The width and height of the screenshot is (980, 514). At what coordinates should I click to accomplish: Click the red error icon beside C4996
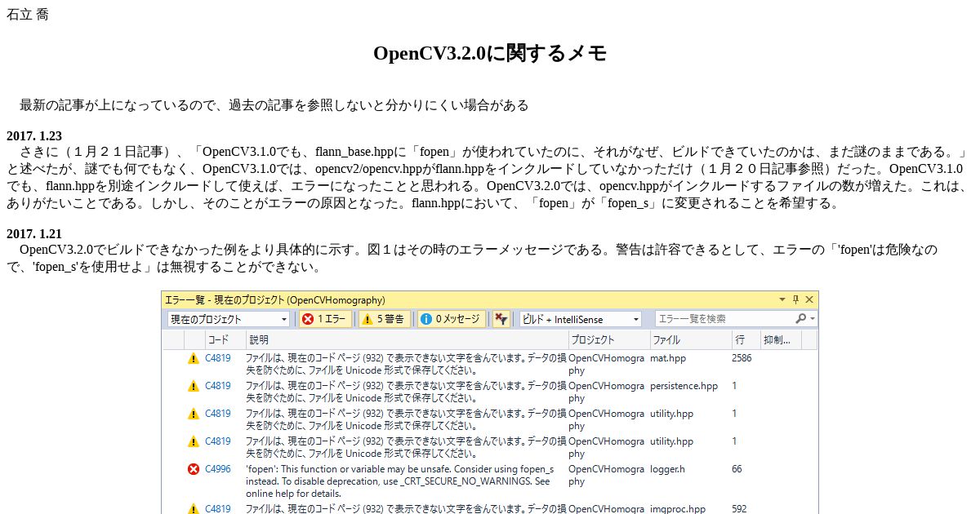(x=193, y=469)
